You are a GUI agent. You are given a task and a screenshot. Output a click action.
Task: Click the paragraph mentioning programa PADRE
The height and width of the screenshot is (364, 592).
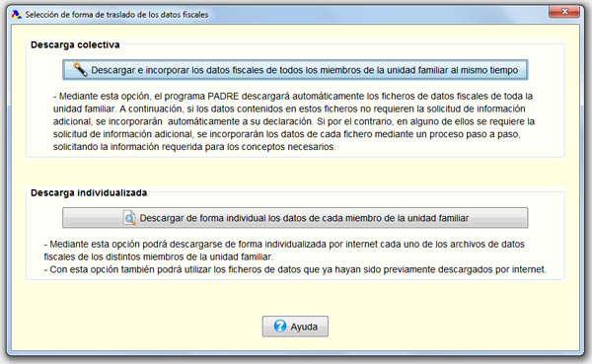[294, 121]
